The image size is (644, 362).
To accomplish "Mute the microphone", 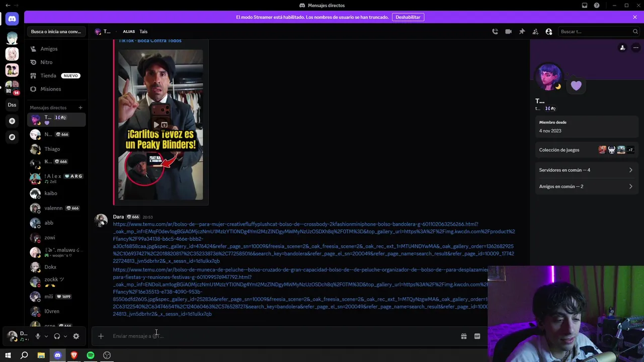I will tap(38, 336).
